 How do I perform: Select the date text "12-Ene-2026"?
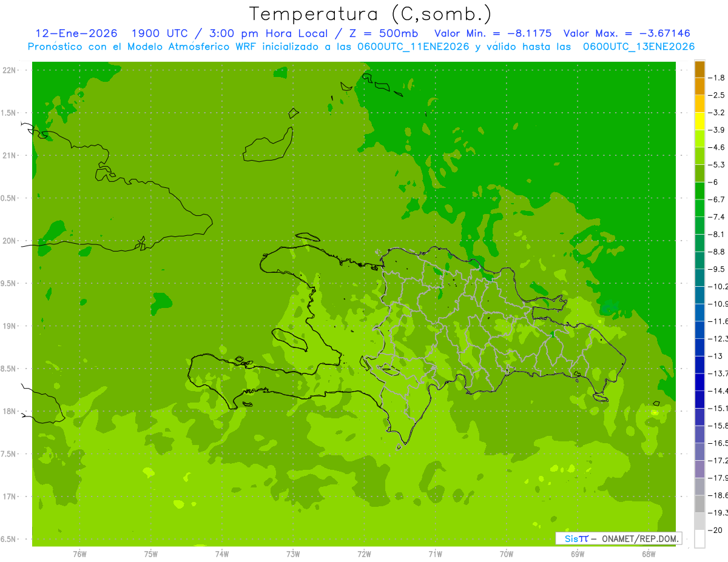pyautogui.click(x=77, y=33)
